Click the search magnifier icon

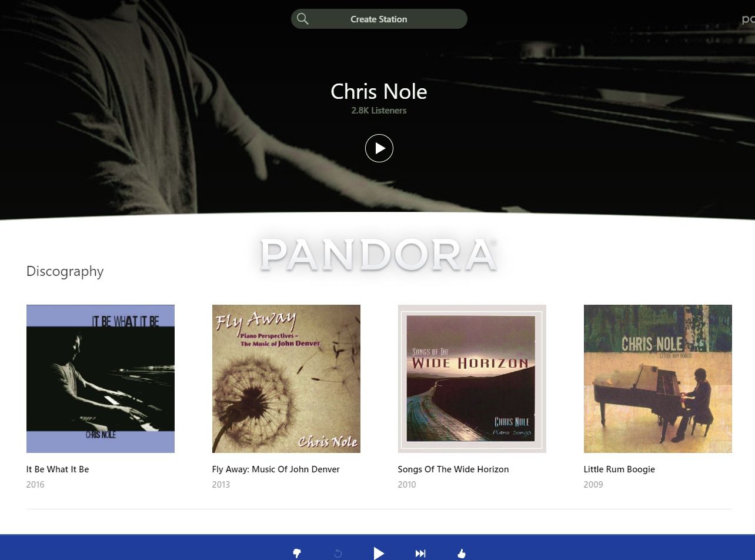(303, 19)
